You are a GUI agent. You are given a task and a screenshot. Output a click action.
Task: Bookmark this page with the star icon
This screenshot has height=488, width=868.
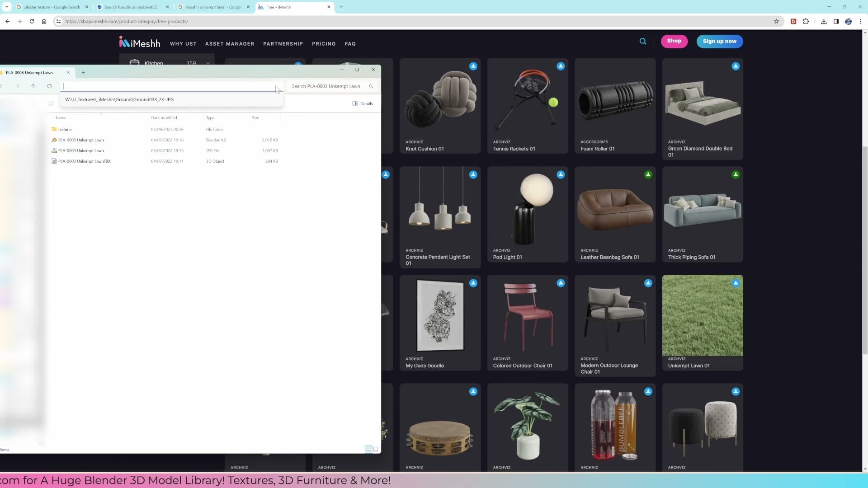pyautogui.click(x=776, y=21)
